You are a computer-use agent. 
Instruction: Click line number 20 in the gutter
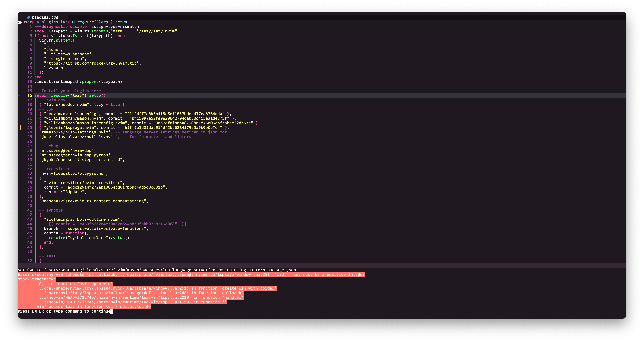tap(30, 114)
